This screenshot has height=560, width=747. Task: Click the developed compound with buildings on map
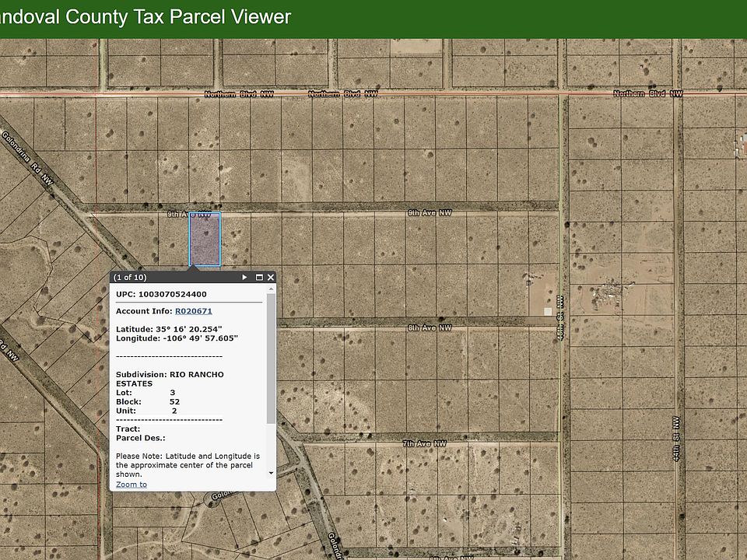(608, 295)
